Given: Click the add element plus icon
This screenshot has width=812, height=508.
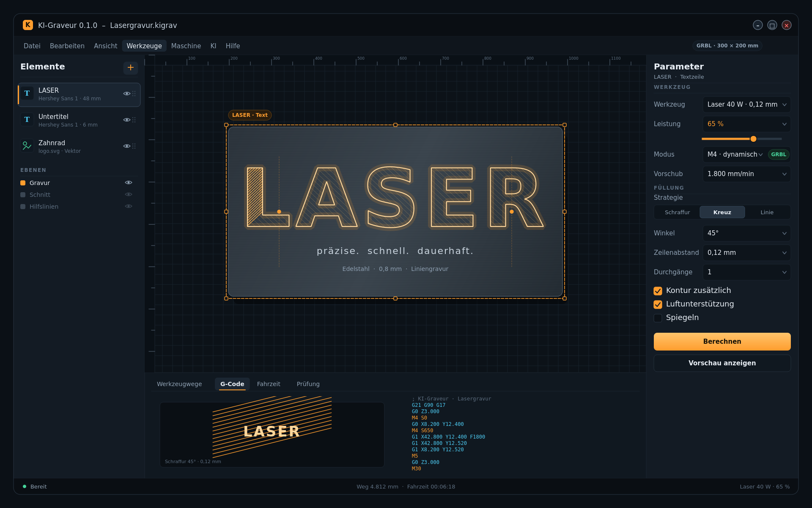Looking at the screenshot, I should (131, 68).
